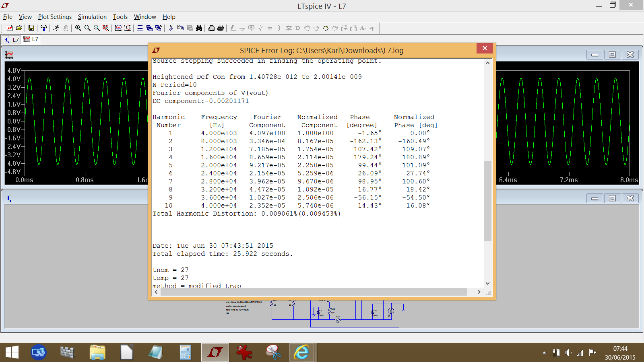Click the error log scroll-up arrow
This screenshot has height=362, width=644.
click(x=487, y=63)
